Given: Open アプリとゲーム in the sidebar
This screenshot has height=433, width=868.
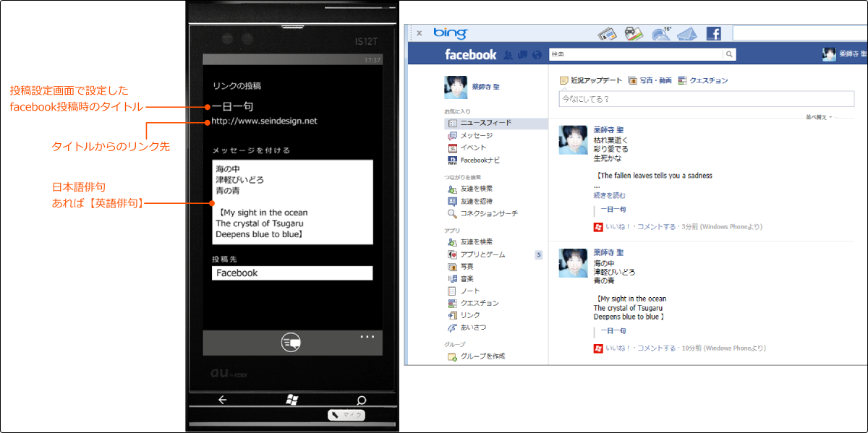Looking at the screenshot, I should point(477,254).
